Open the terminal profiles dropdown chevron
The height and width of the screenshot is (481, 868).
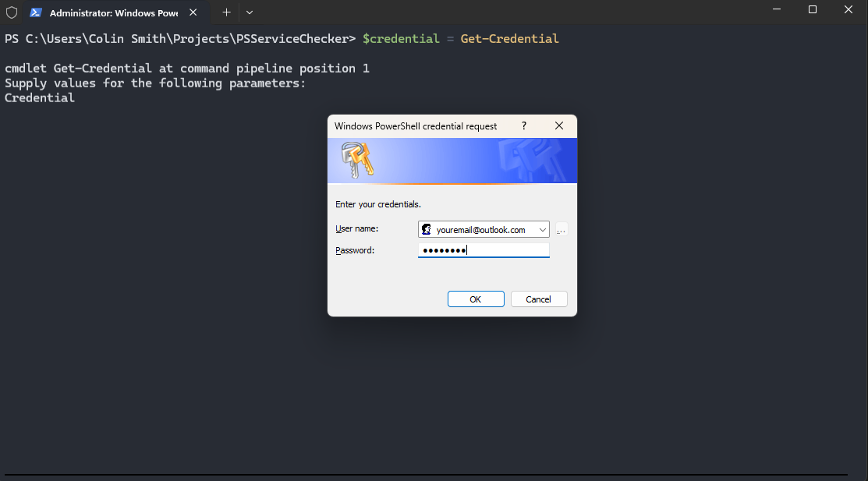(250, 12)
